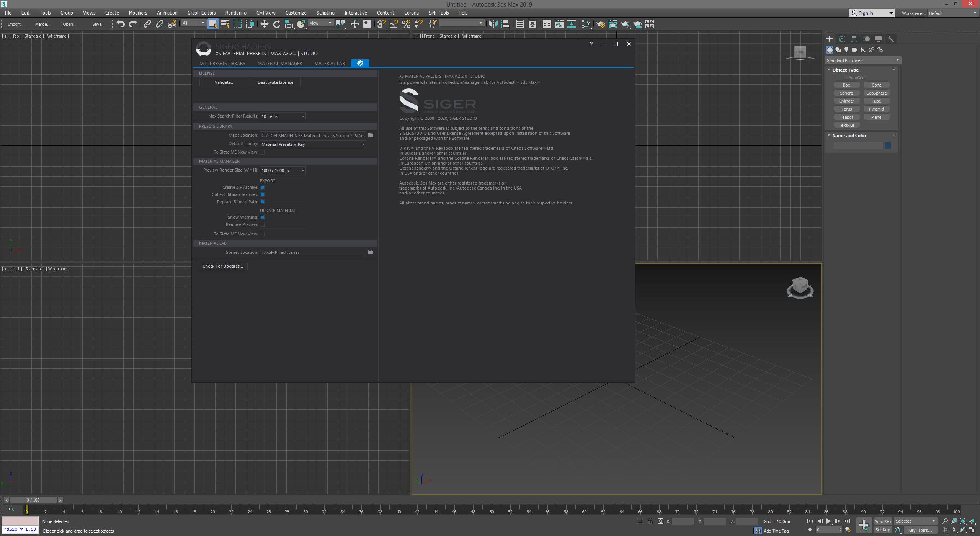Screen dimensions: 980x536
Task: Open the Workspaces Default dropdown
Action: (x=952, y=13)
